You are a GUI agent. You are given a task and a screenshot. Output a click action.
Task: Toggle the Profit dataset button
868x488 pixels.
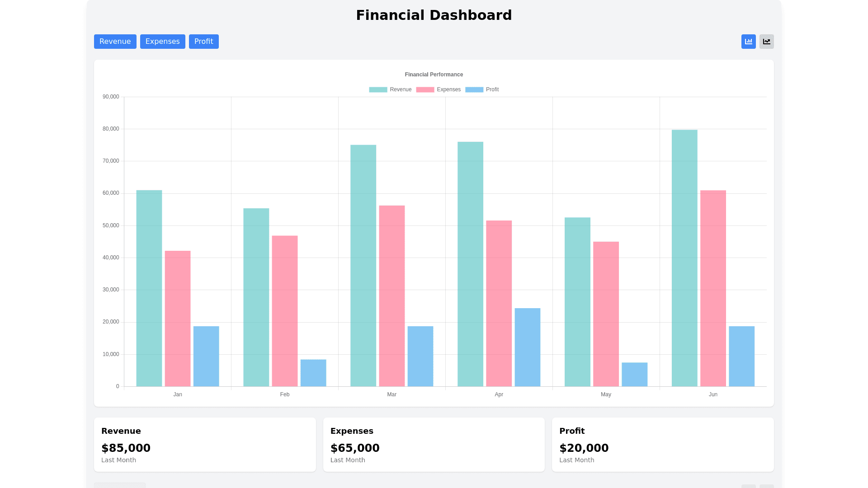click(x=203, y=42)
